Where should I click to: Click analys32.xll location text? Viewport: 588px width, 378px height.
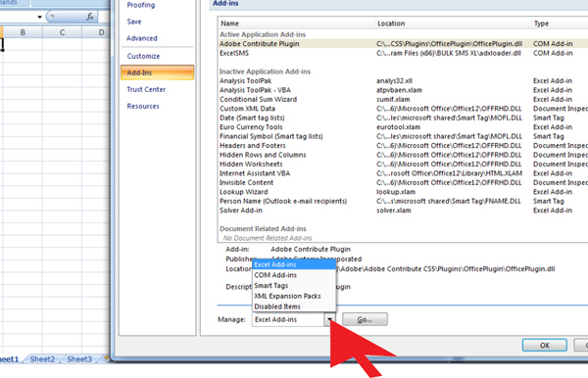click(394, 81)
